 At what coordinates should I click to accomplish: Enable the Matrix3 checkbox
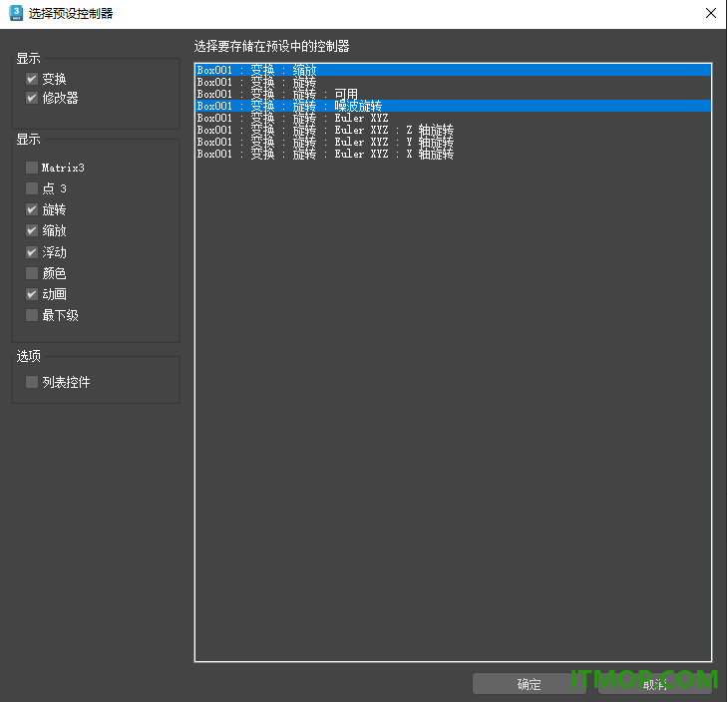32,168
